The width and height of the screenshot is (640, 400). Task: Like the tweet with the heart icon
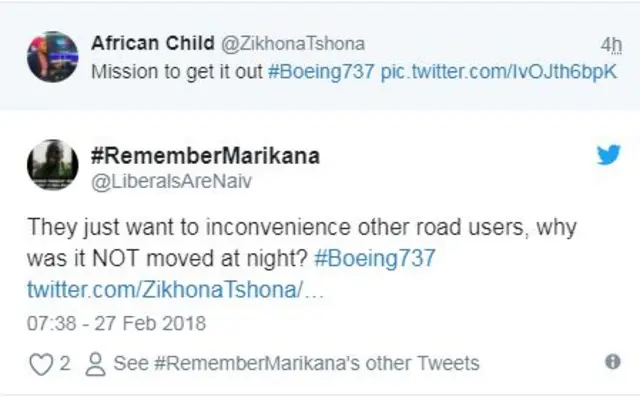point(39,364)
